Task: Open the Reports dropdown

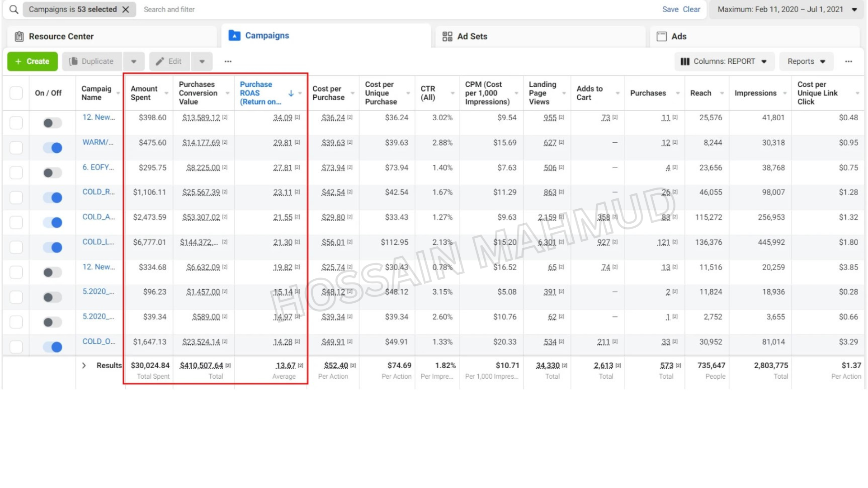Action: pos(807,61)
